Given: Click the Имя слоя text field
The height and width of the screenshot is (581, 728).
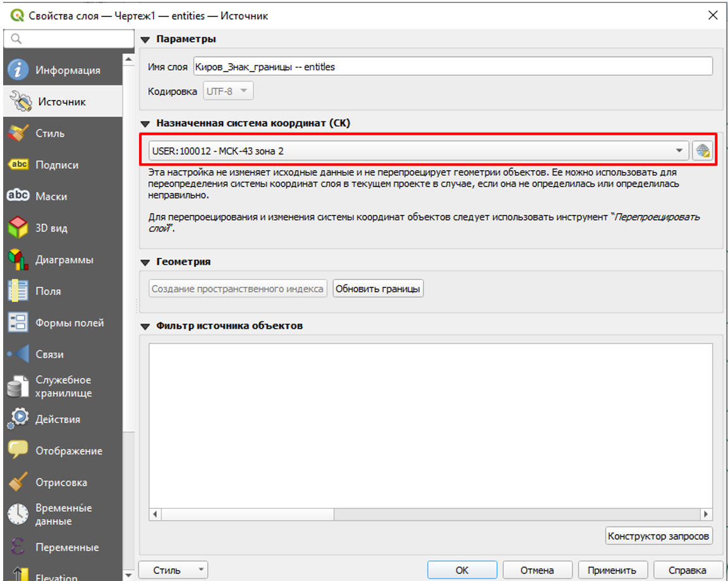Looking at the screenshot, I should [452, 66].
